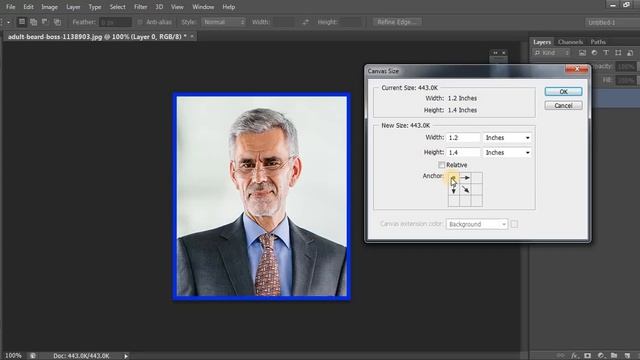Image resolution: width=640 pixels, height=360 pixels.
Task: Filter layers by type layer icon
Action: tap(606, 53)
